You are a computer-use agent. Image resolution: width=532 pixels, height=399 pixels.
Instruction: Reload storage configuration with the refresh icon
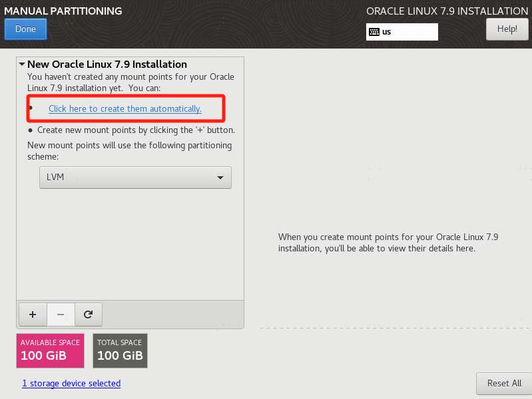tap(88, 313)
